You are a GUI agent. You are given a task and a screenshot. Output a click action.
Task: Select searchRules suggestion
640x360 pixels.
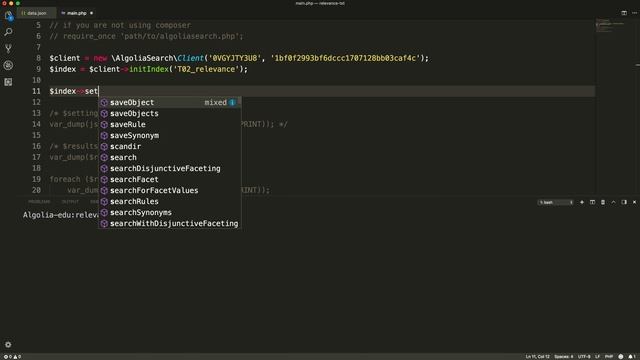169,202
